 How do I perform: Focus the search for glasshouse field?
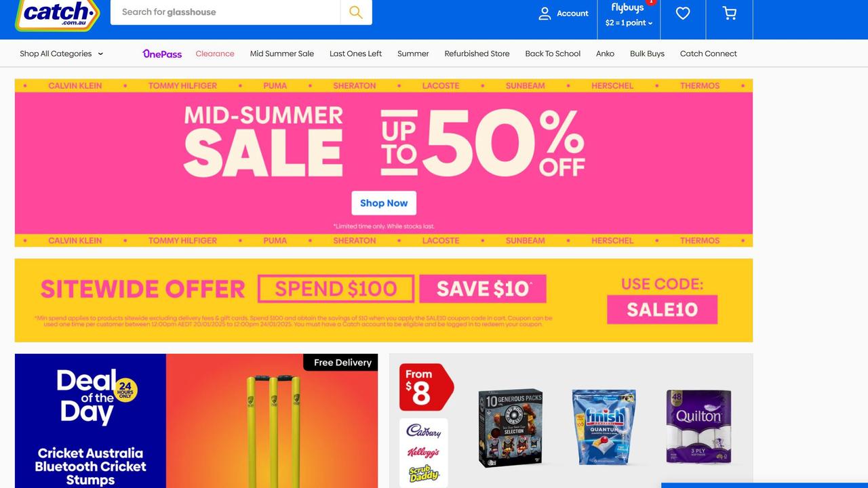(225, 12)
